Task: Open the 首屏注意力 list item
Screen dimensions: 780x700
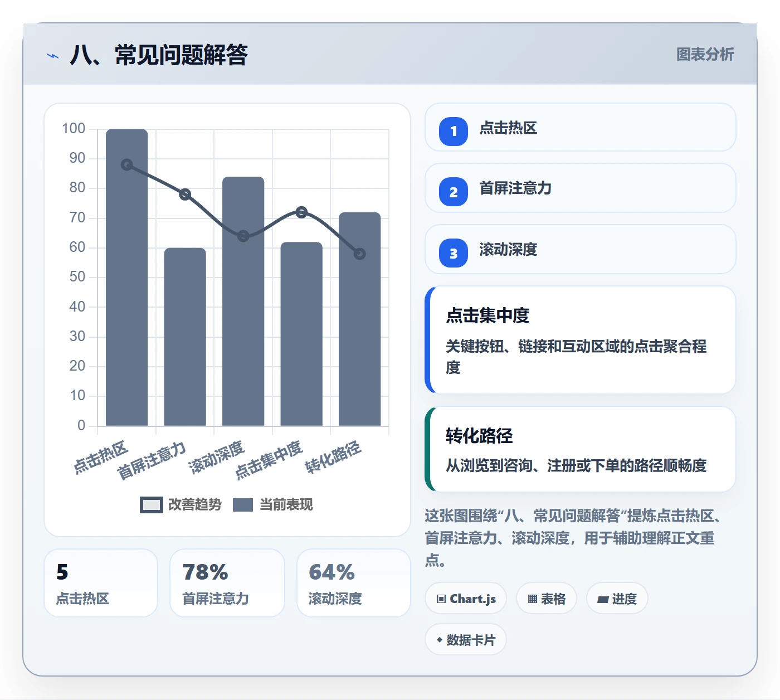Action: click(x=581, y=188)
